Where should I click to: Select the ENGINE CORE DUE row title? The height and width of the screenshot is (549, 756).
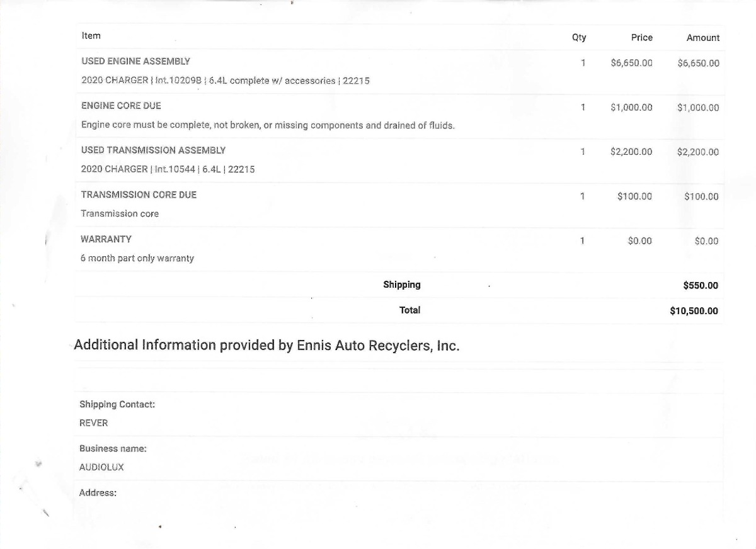pos(121,106)
